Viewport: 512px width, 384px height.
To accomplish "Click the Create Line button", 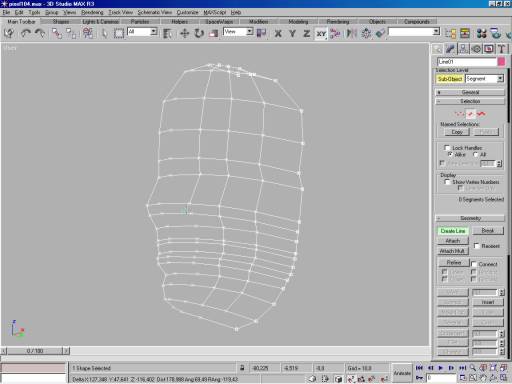I will click(x=453, y=231).
